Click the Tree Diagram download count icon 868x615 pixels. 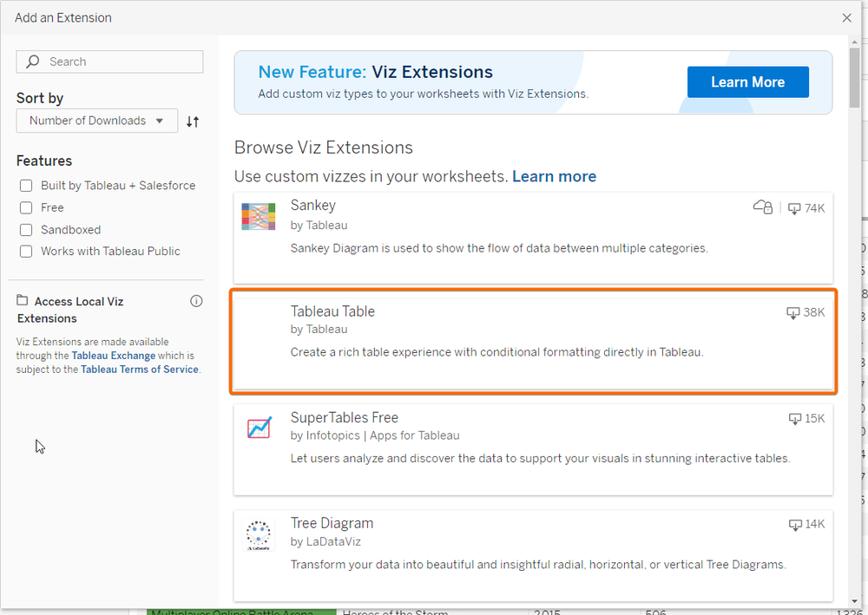[795, 524]
